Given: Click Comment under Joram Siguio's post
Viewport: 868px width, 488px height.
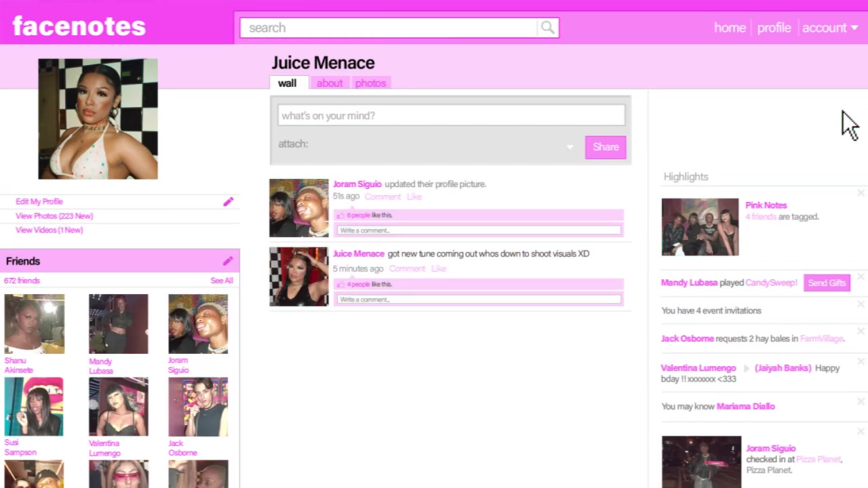Looking at the screenshot, I should coord(382,197).
